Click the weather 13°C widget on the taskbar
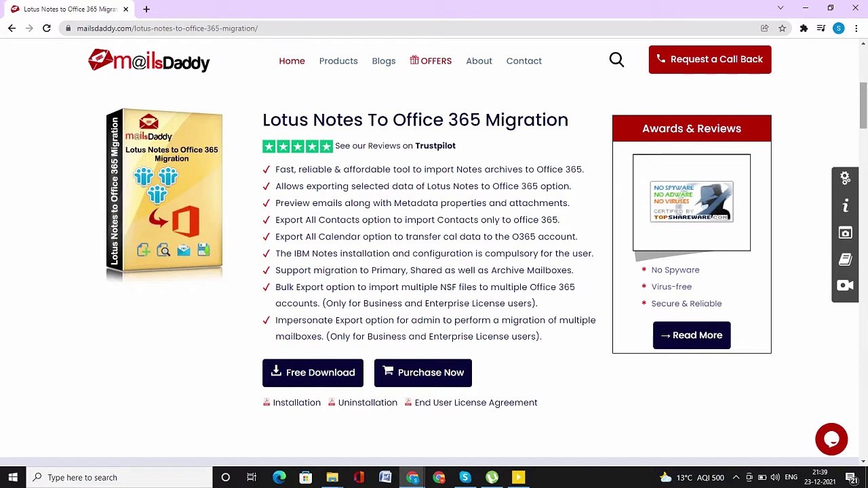868x488 pixels. 694,477
